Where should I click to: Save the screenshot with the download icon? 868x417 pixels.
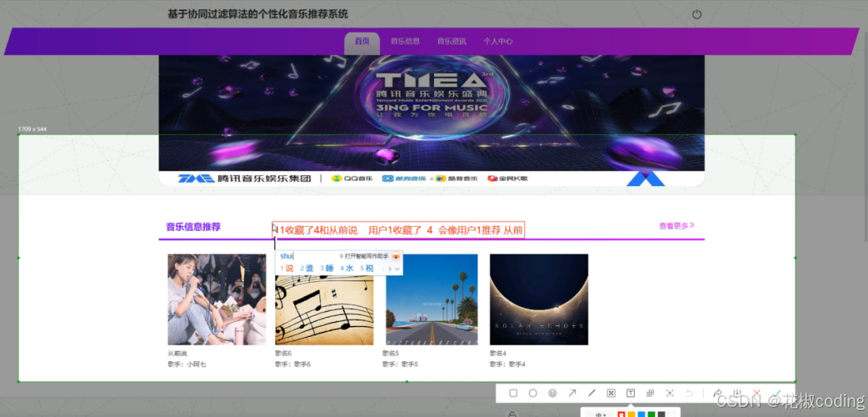(738, 393)
